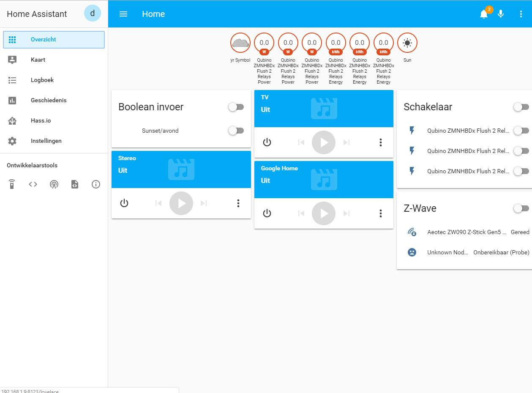
Task: Click the Sun sensor badge
Action: pos(407,43)
